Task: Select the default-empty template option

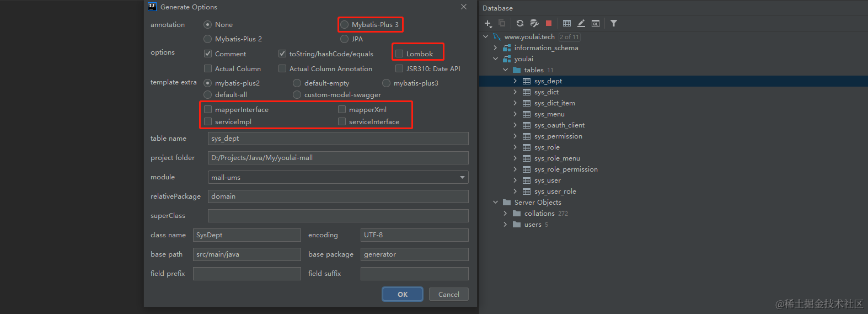Action: pos(297,83)
